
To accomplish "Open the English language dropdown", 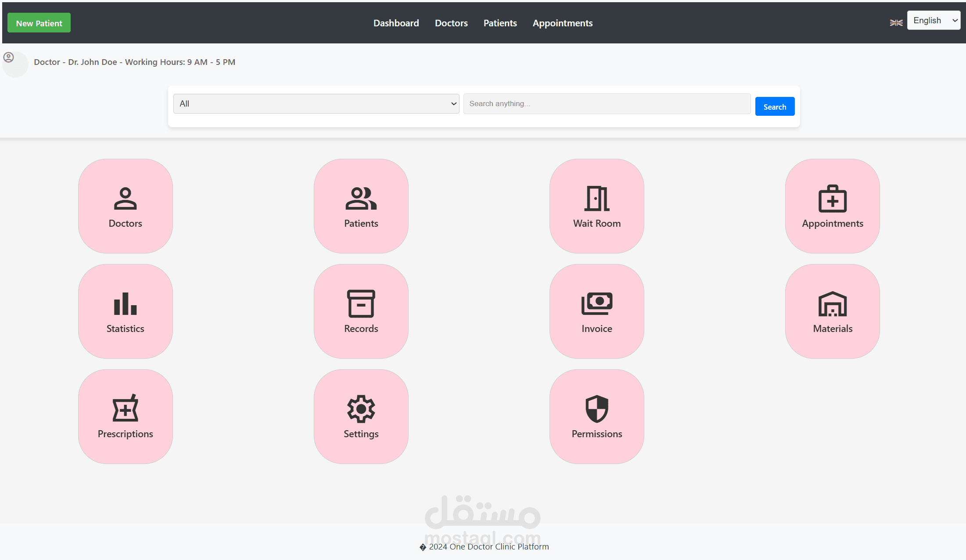I will click(934, 20).
